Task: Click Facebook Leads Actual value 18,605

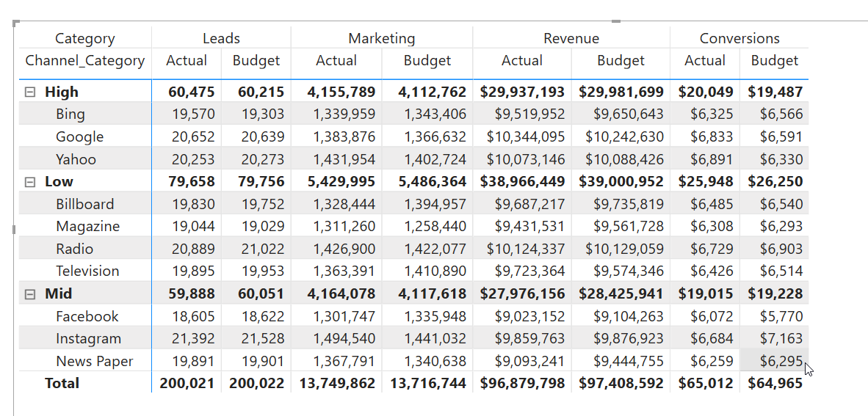Action: 192,316
